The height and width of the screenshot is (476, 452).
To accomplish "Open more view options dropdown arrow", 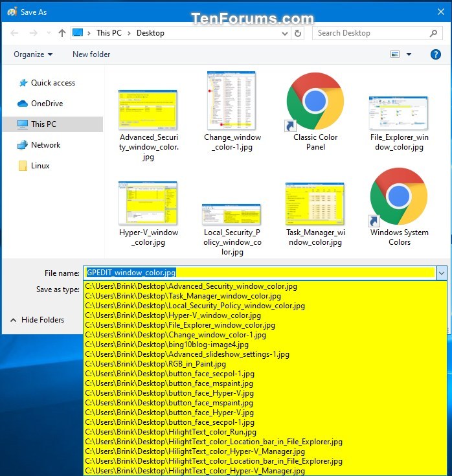I will pyautogui.click(x=409, y=54).
